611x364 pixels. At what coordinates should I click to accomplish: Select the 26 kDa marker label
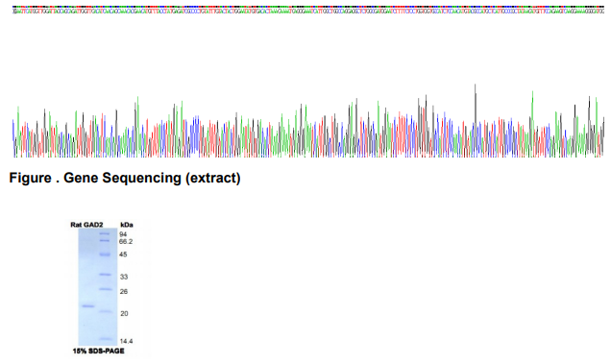pos(124,292)
